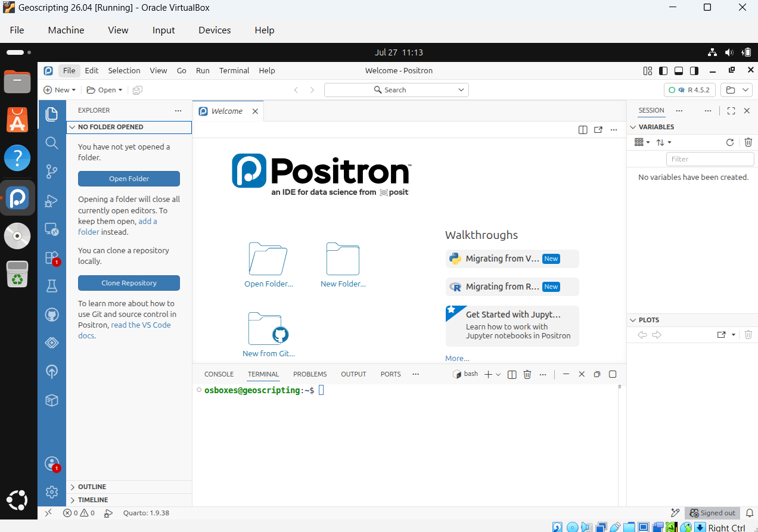
Task: Open the variables grouping dropdown
Action: pyautogui.click(x=642, y=142)
